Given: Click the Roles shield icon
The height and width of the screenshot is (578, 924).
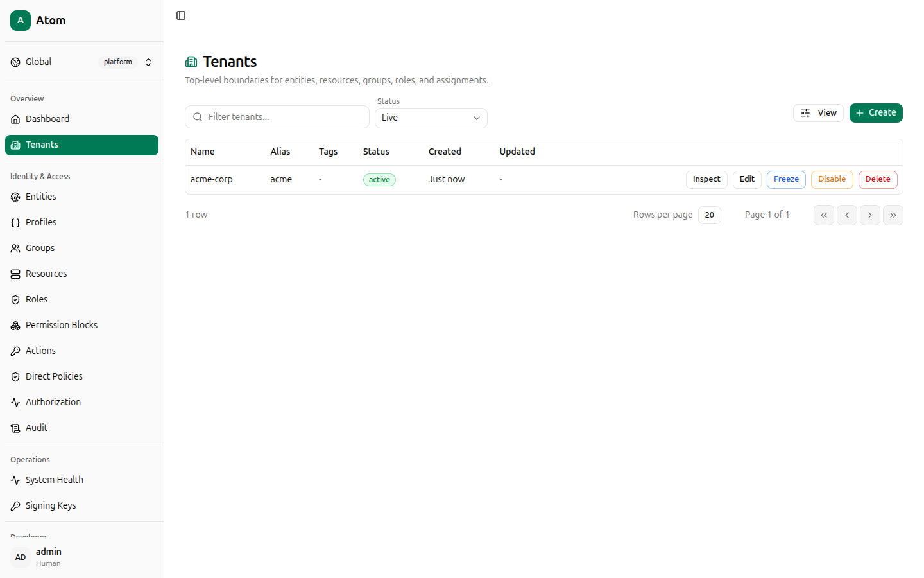Looking at the screenshot, I should 15,300.
